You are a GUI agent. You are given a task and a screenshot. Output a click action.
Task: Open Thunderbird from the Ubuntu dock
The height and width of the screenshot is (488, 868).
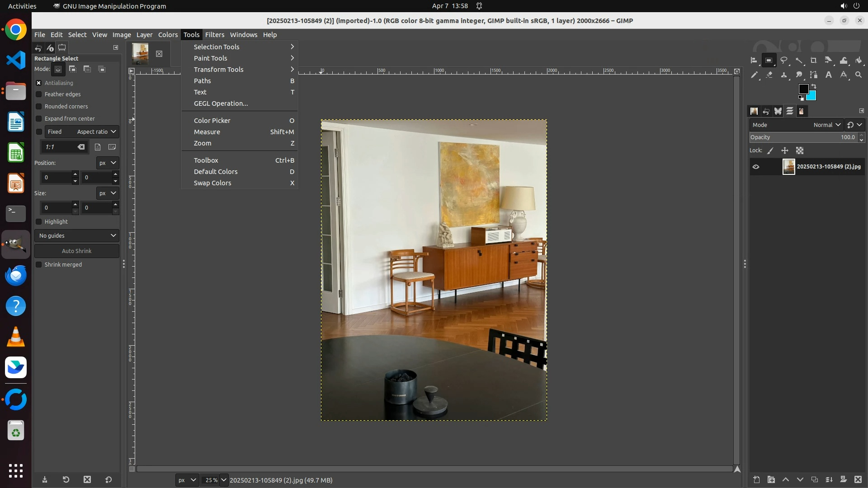(16, 275)
